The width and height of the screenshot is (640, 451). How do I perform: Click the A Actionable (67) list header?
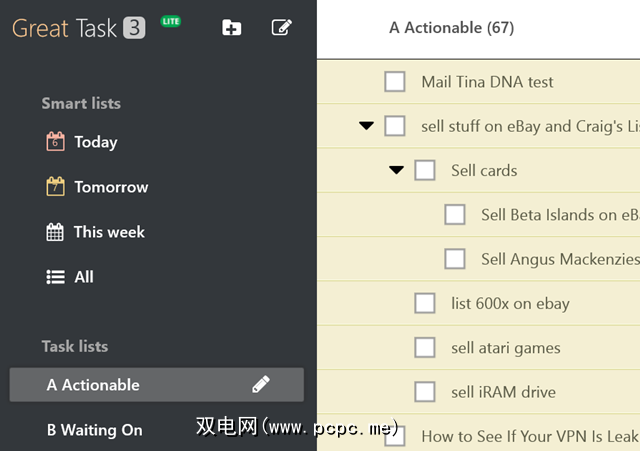(x=451, y=28)
